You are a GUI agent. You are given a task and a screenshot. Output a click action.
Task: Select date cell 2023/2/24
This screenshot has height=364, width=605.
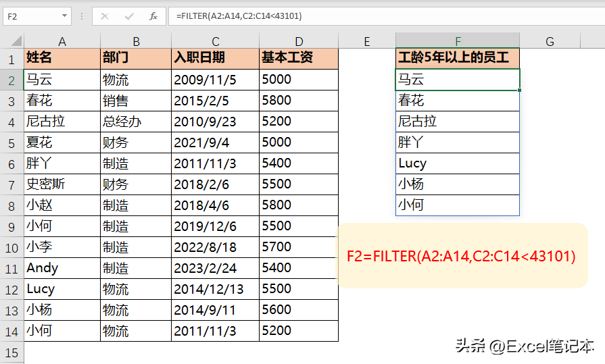(216, 267)
